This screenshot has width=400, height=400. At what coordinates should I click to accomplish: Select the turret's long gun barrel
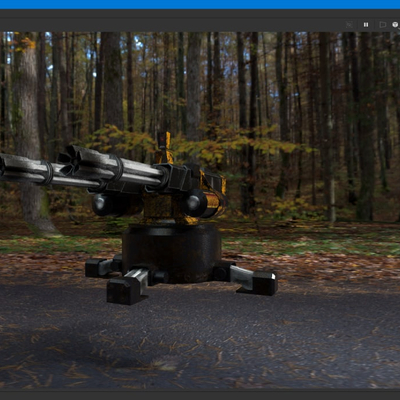click(83, 170)
